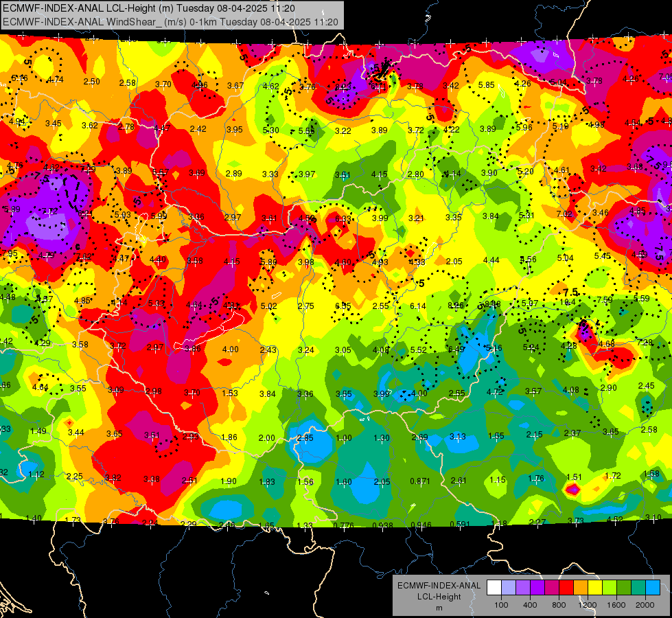Click the WindShear 0-1km title line

click(170, 22)
